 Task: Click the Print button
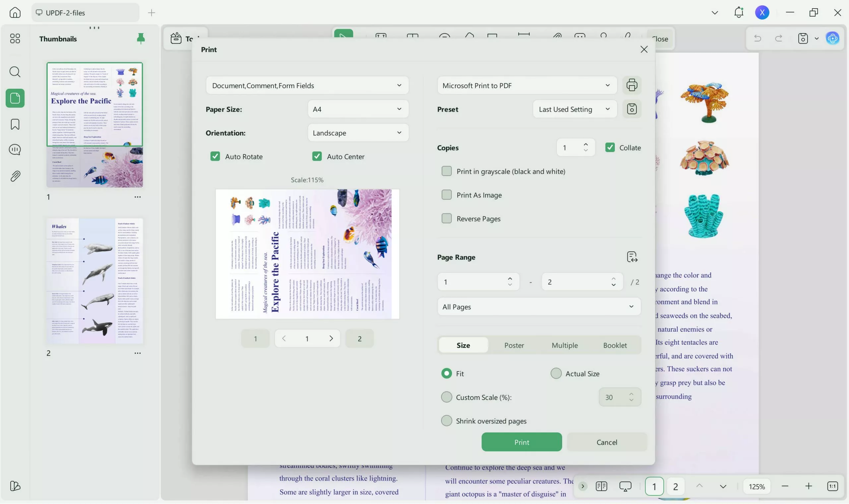[x=521, y=442]
